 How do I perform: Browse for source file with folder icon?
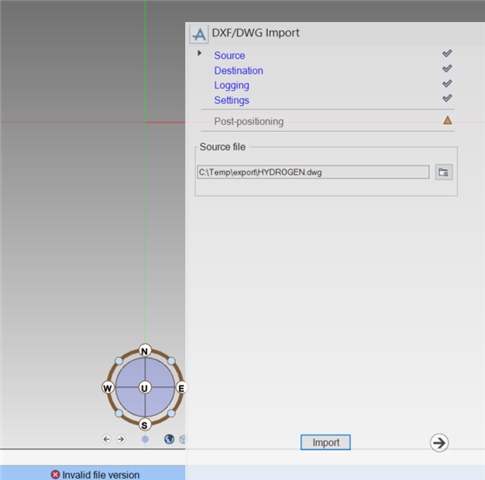coord(444,172)
